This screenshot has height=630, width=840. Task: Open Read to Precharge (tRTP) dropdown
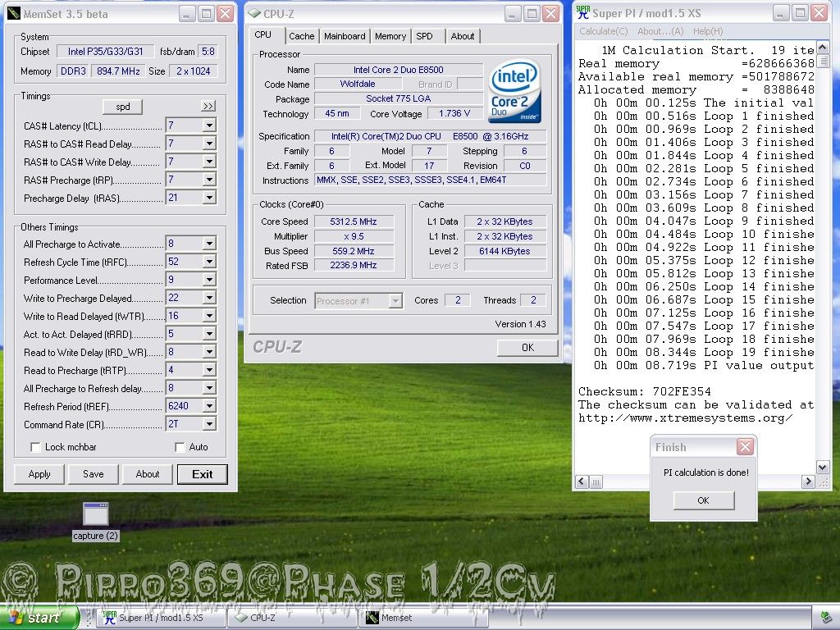click(209, 370)
